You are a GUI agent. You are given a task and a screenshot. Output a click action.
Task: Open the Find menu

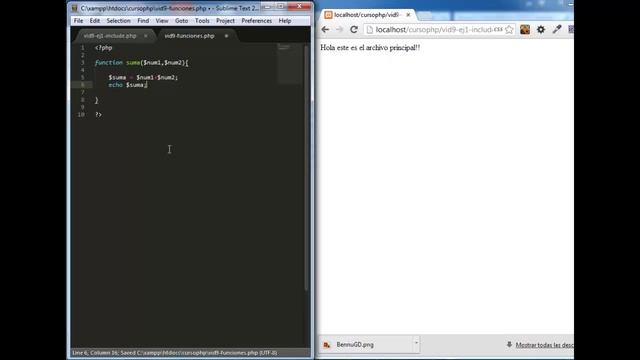(143, 21)
